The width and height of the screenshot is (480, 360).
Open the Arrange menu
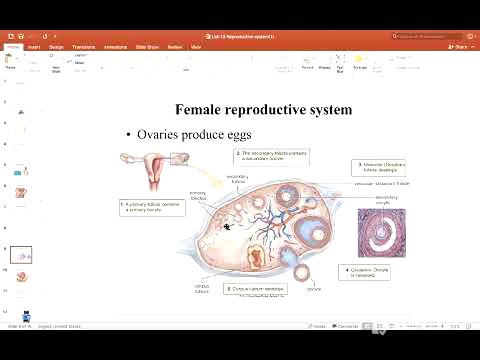pos(360,63)
